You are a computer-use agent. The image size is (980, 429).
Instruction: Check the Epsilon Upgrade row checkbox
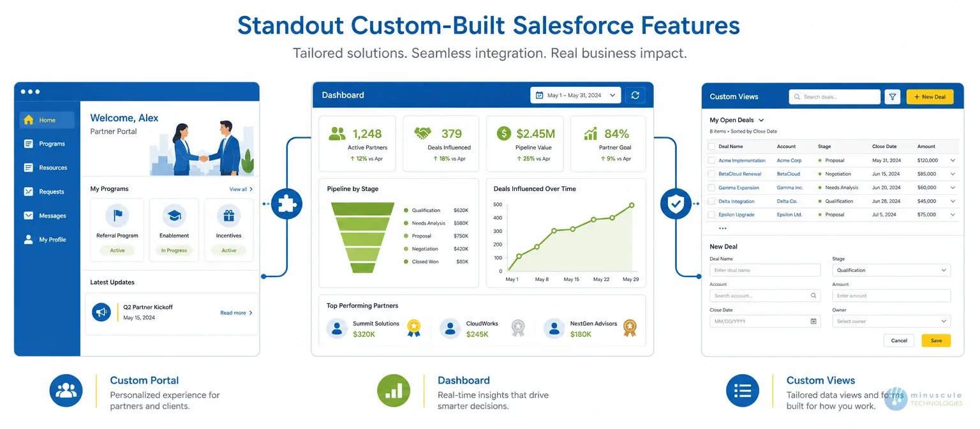coord(711,214)
